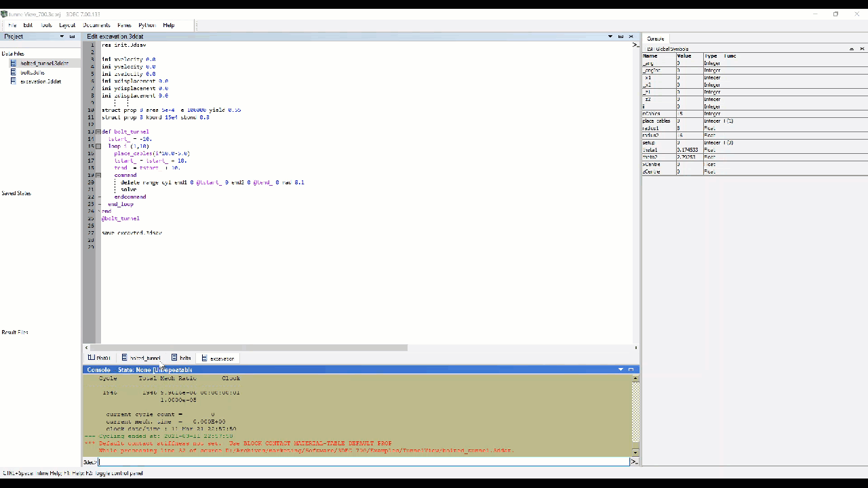Close the Global Symbols panel
This screenshot has width=868, height=488.
coord(862,49)
